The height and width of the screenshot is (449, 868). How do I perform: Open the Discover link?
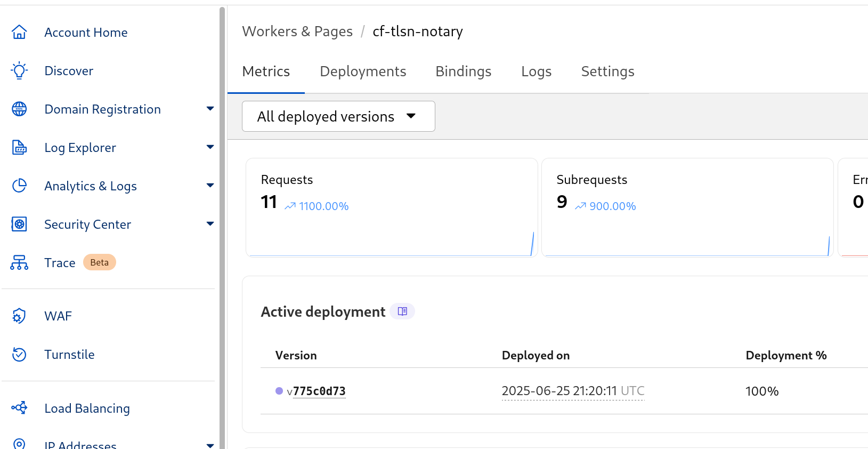[69, 71]
